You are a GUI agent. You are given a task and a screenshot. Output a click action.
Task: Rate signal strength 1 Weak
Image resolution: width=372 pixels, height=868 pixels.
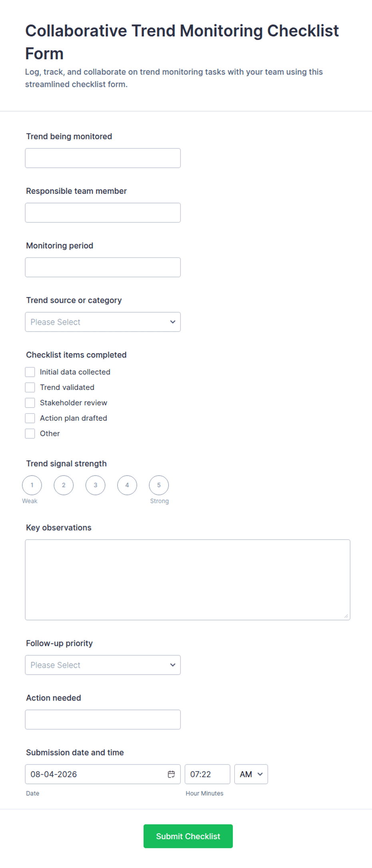click(x=32, y=485)
